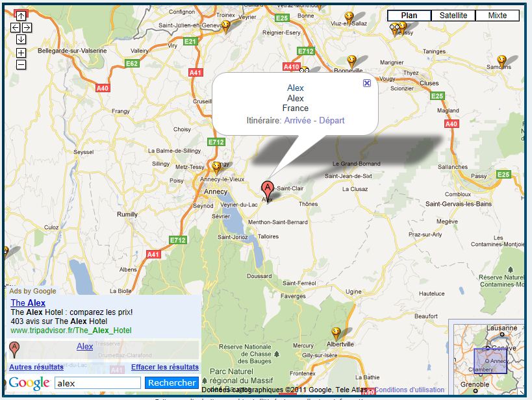This screenshot has height=400, width=532.
Task: Open the smiley marker near Metz-Tessy
Action: (x=216, y=168)
